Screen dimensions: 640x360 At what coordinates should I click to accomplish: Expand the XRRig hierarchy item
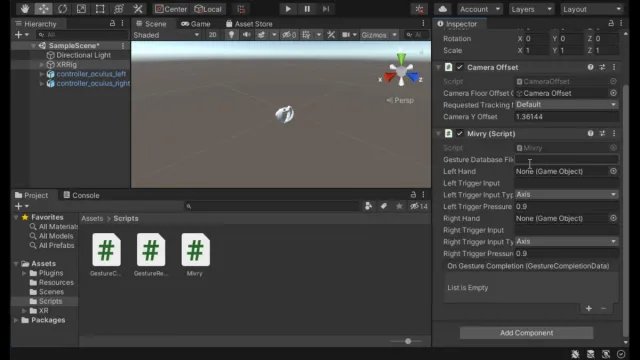(42, 64)
